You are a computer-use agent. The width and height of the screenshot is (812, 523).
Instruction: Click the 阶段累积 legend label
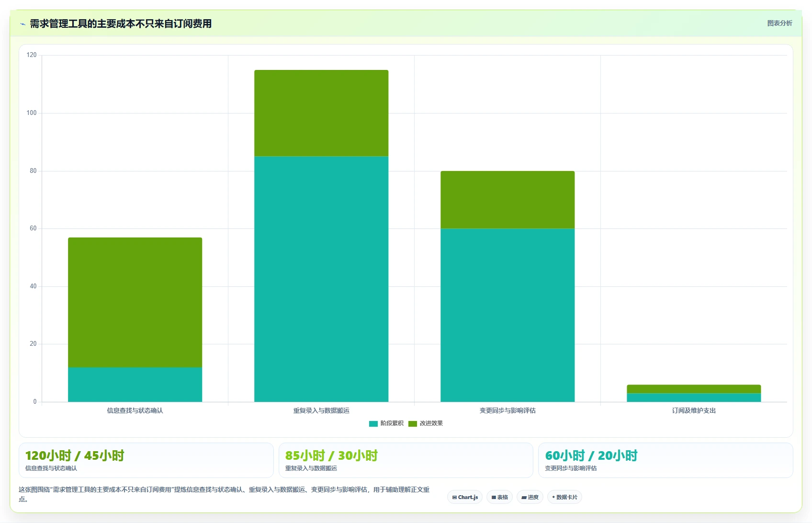coord(392,423)
